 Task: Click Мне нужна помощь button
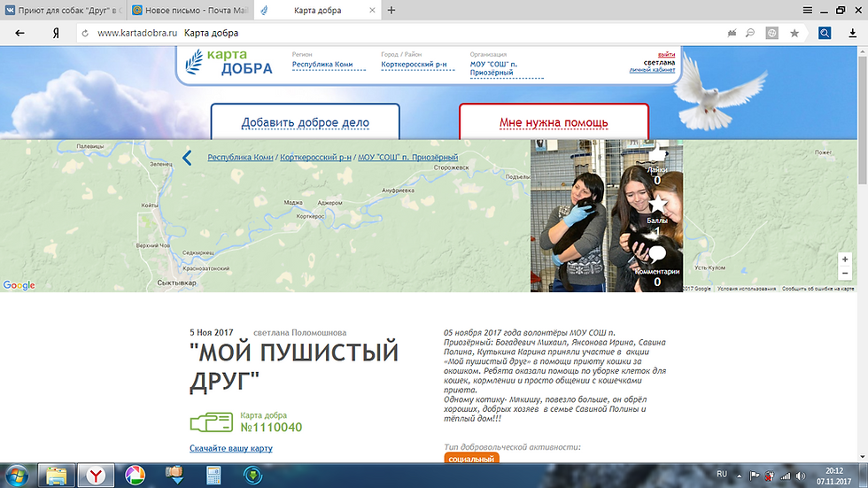(554, 121)
